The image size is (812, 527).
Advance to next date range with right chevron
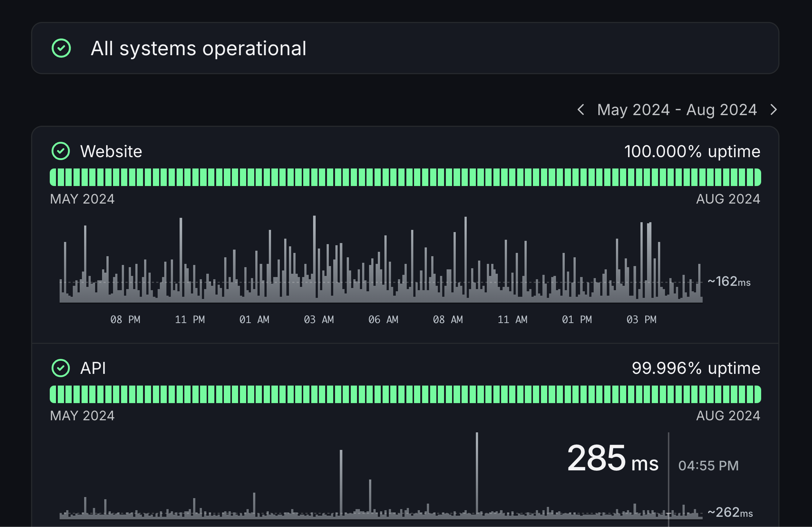(x=773, y=110)
